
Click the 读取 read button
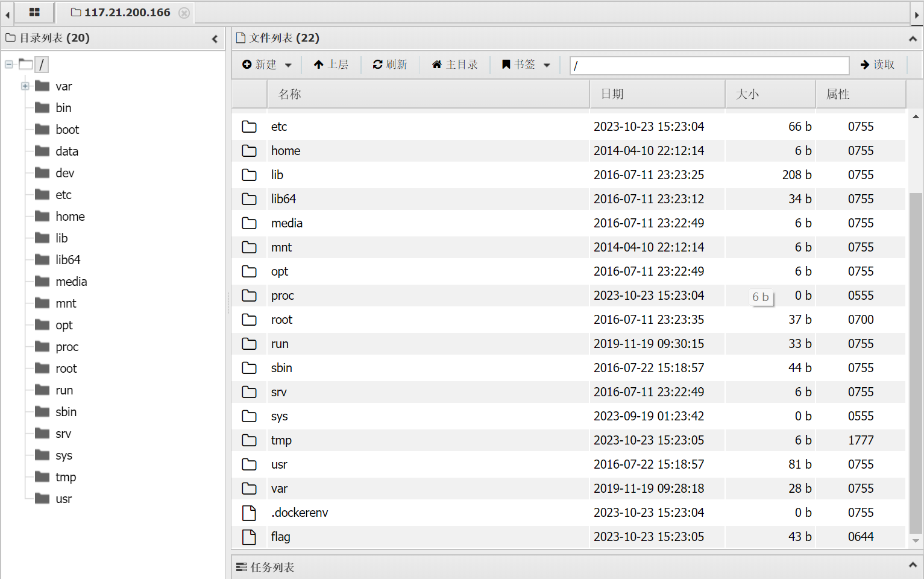click(x=878, y=65)
